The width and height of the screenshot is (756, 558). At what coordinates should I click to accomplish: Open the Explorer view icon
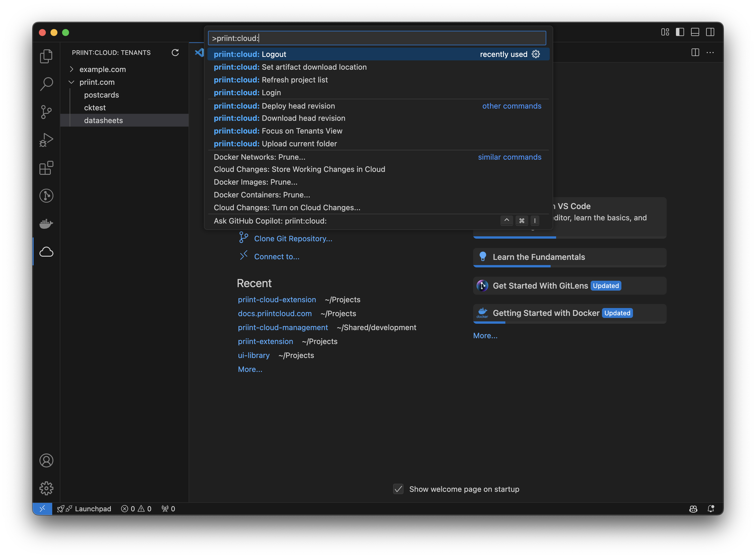coord(46,56)
